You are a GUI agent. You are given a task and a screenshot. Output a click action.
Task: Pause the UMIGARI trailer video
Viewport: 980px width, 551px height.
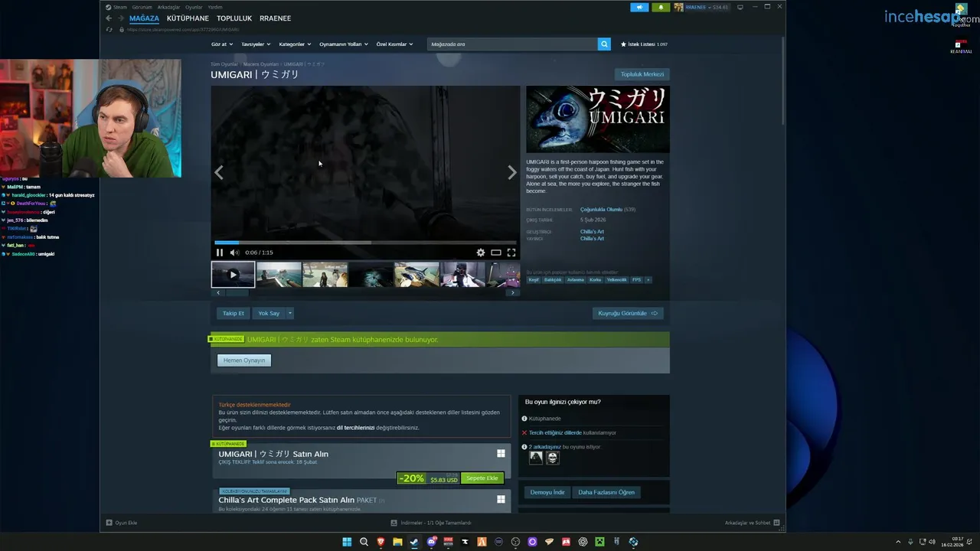click(x=220, y=253)
